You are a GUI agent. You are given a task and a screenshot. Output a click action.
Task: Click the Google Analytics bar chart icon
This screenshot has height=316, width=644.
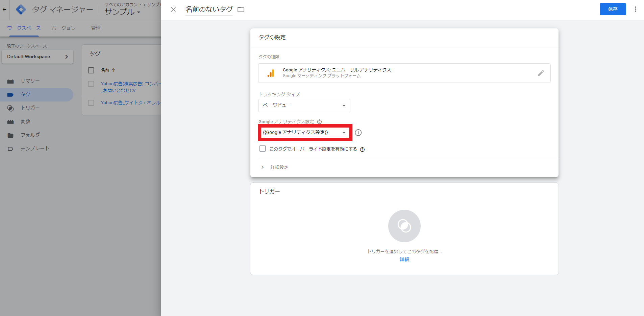(271, 73)
